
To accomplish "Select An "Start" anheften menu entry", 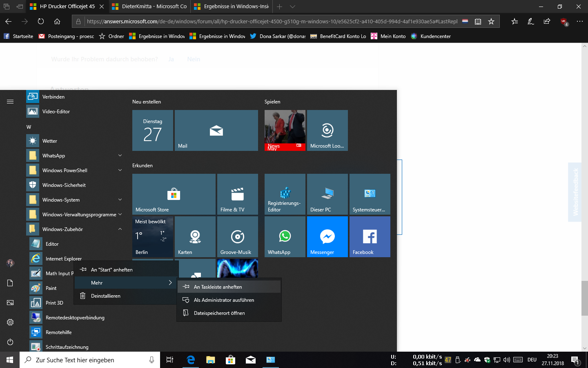I will point(127,270).
